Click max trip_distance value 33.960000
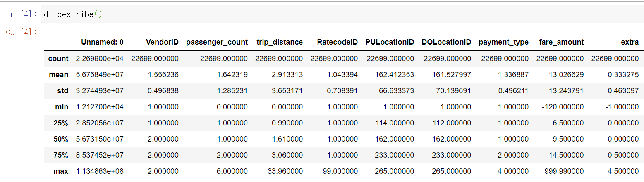Image resolution: width=644 pixels, height=182 pixels. click(286, 171)
